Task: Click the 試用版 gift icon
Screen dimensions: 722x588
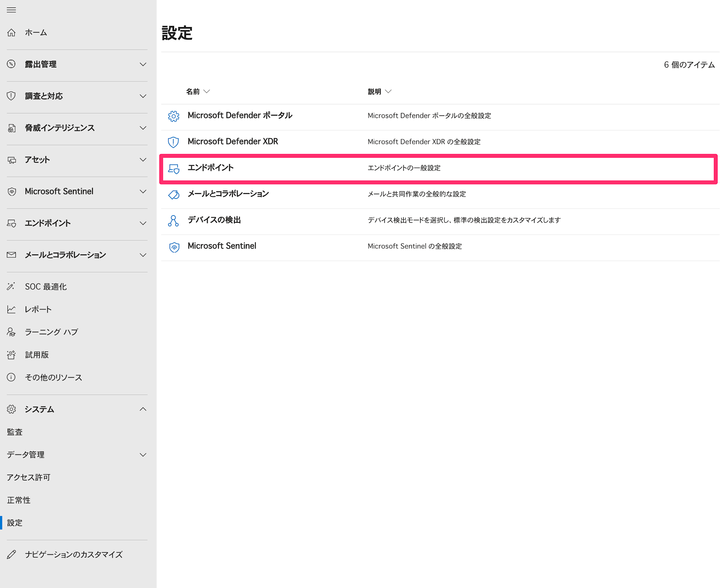Action: pos(11,355)
